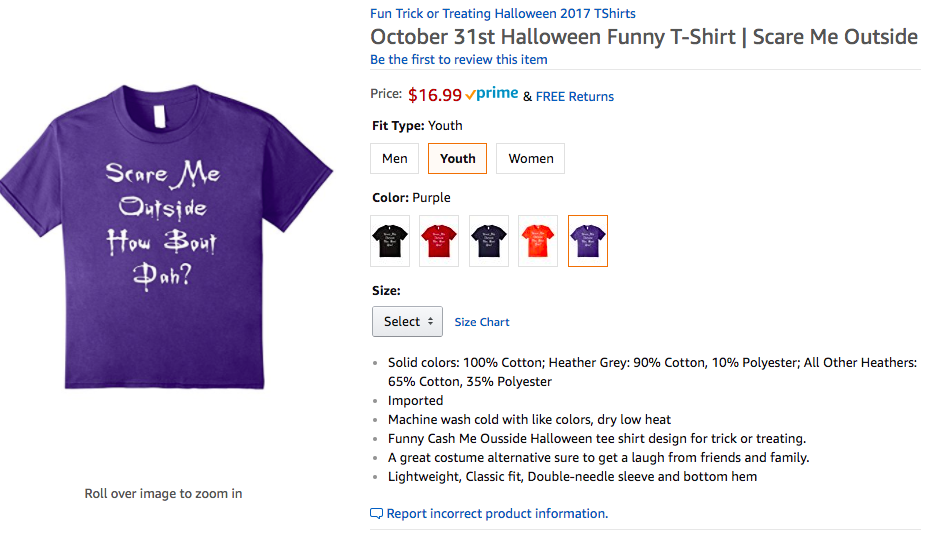Click the $16.99 price text
The width and height of the screenshot is (945, 537).
435,95
